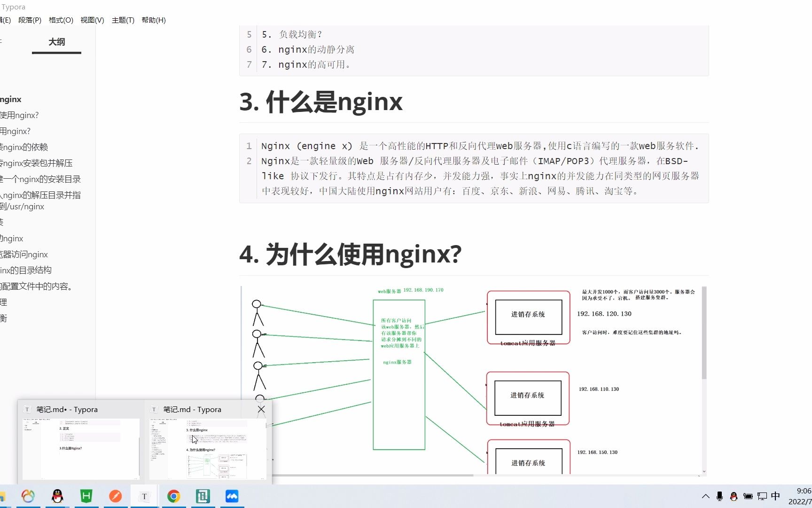The height and width of the screenshot is (508, 812).
Task: Launch HBuilderX from the taskbar
Action: (86, 496)
